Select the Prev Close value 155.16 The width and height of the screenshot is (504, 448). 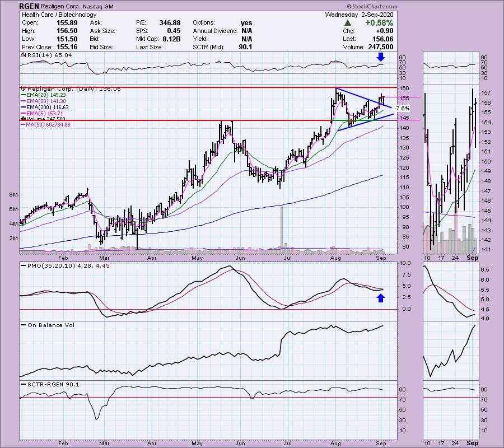(x=67, y=47)
